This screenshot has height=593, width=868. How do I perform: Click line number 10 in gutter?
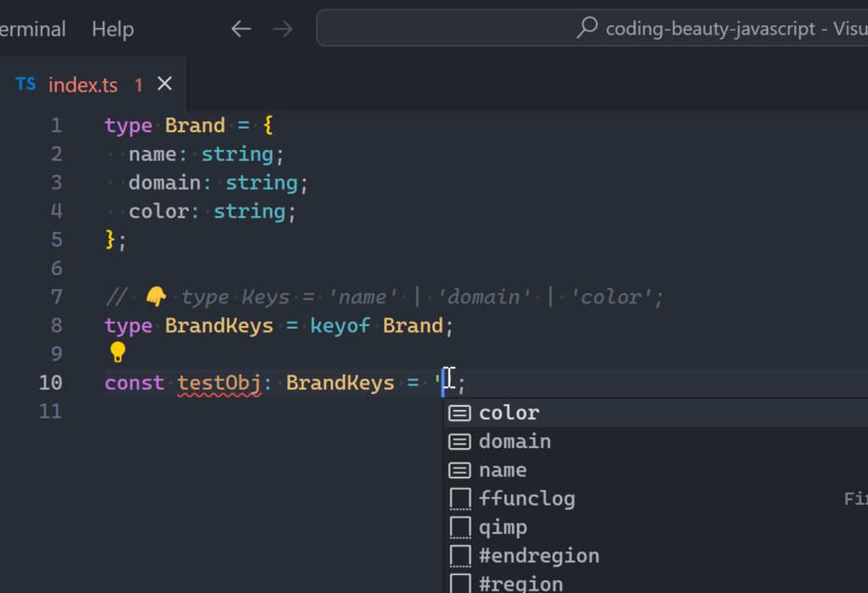pos(50,383)
